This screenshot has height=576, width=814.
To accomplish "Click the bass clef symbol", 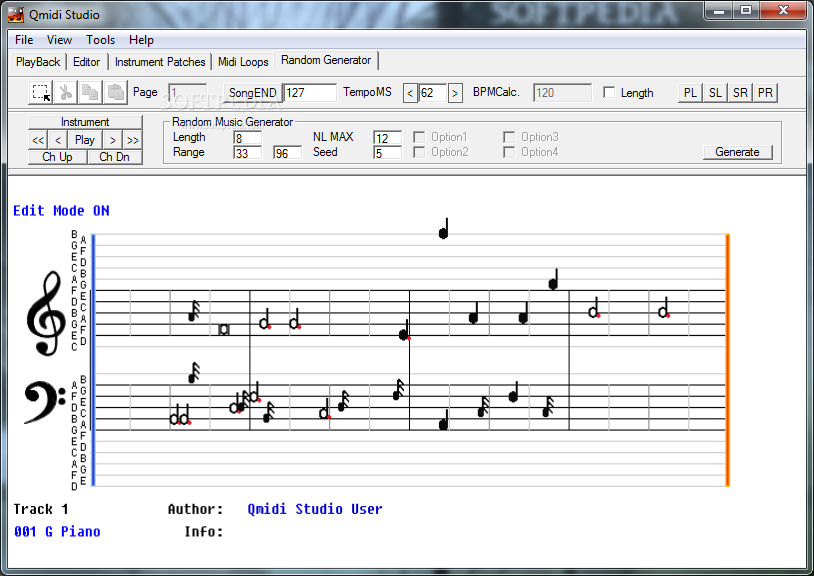I will (x=45, y=403).
